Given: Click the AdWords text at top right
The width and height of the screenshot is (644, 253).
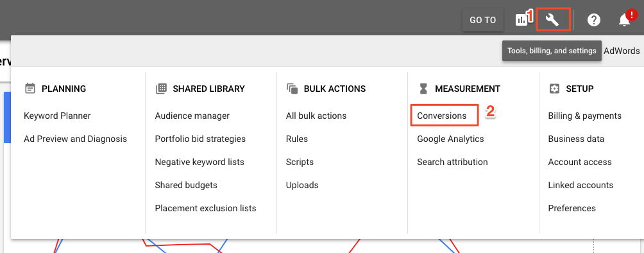Looking at the screenshot, I should coord(622,51).
